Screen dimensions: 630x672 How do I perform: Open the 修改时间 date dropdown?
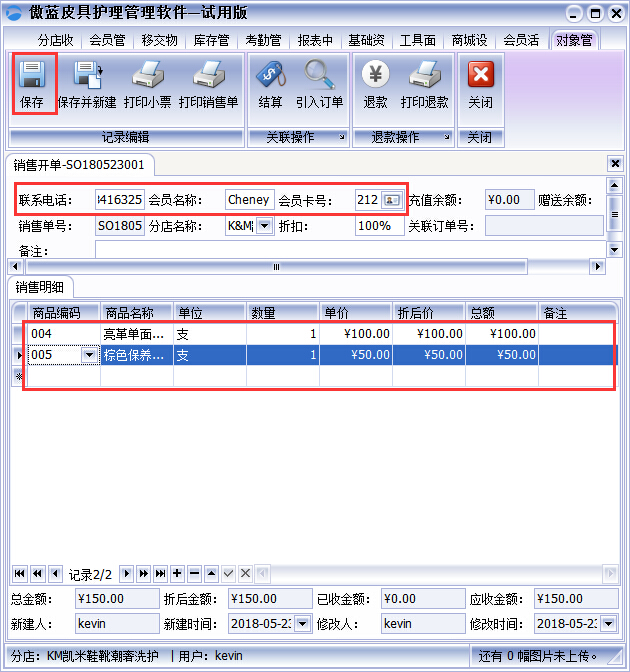(x=610, y=624)
